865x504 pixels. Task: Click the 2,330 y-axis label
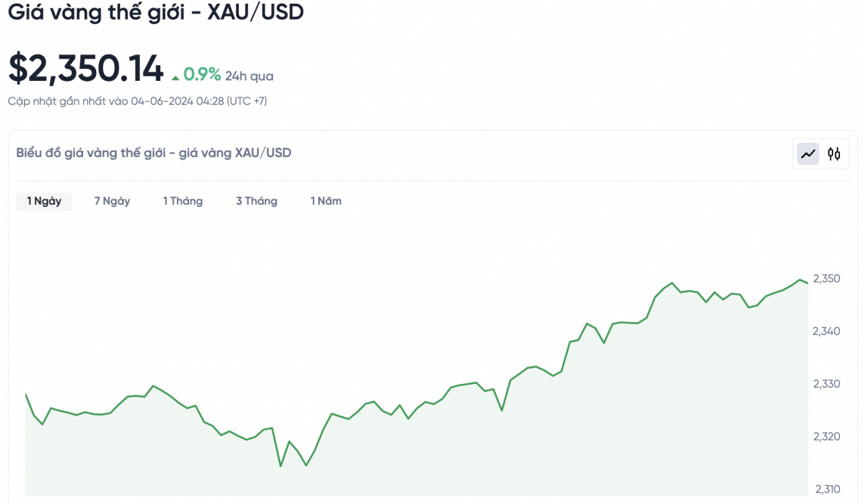[826, 384]
